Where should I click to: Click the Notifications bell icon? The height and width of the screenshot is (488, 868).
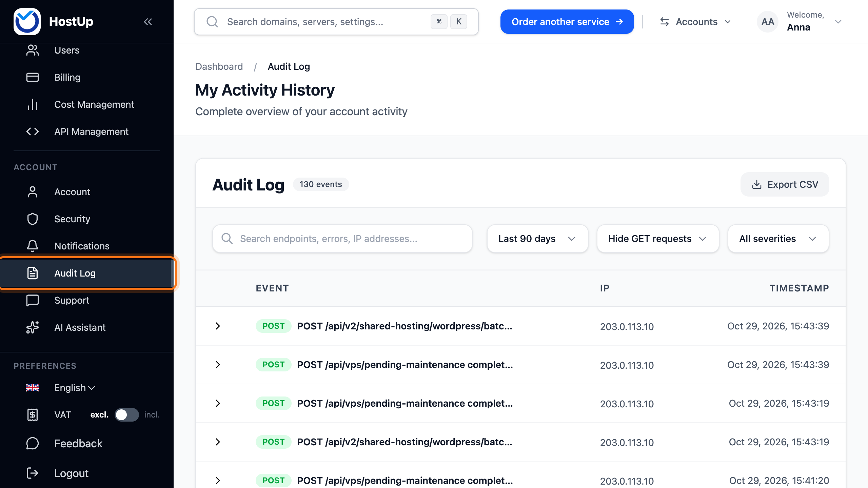33,246
